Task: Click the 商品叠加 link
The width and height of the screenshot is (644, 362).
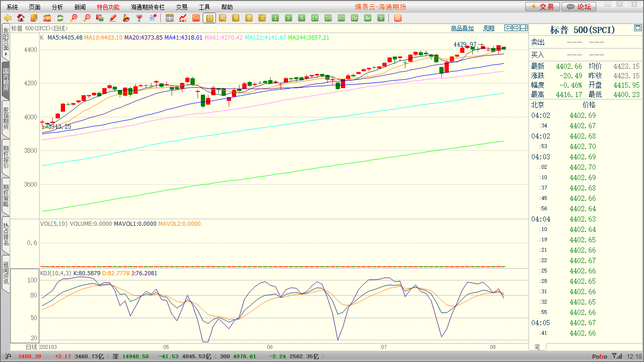Action: tap(462, 28)
